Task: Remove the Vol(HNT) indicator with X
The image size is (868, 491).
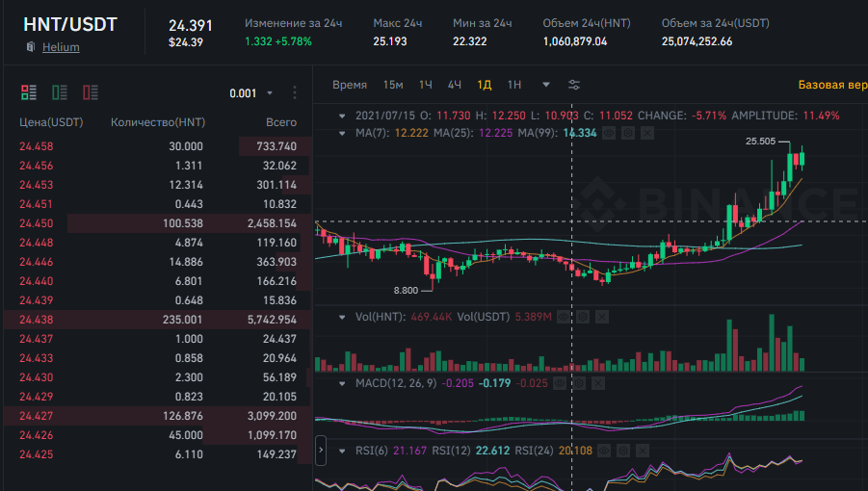Action: [x=602, y=316]
